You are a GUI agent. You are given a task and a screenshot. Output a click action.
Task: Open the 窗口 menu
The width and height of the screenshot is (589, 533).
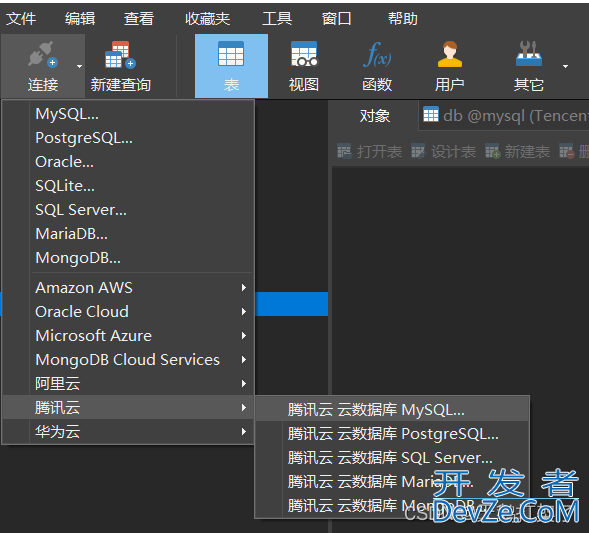(x=337, y=18)
